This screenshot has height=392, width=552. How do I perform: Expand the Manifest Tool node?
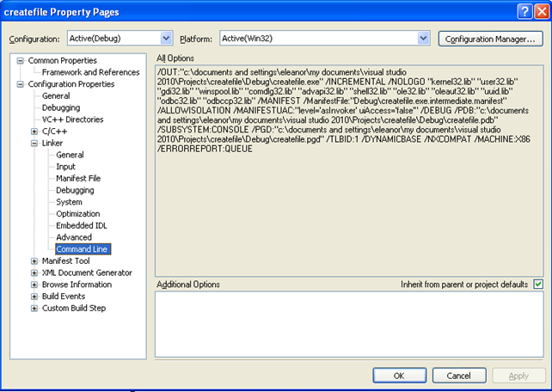click(34, 261)
